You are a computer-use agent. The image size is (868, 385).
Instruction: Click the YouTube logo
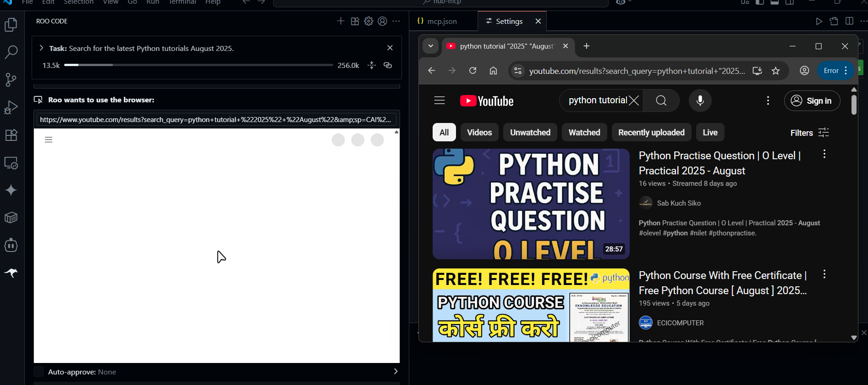487,101
